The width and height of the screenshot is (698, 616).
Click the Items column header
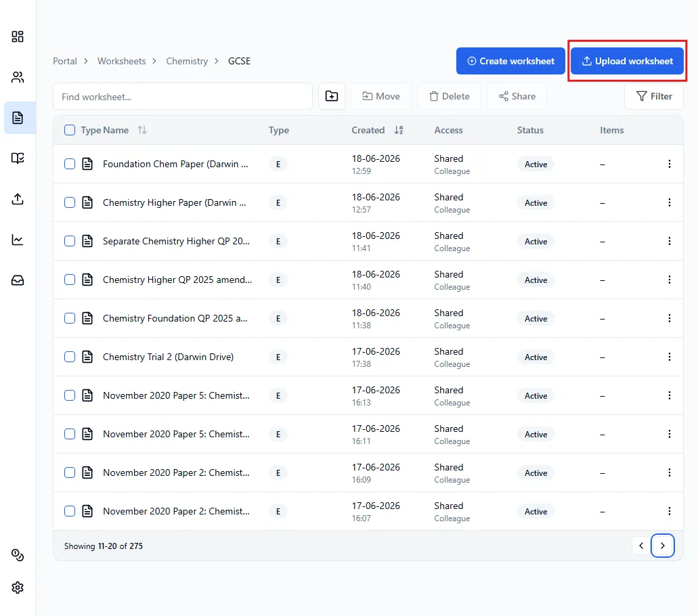click(x=611, y=130)
